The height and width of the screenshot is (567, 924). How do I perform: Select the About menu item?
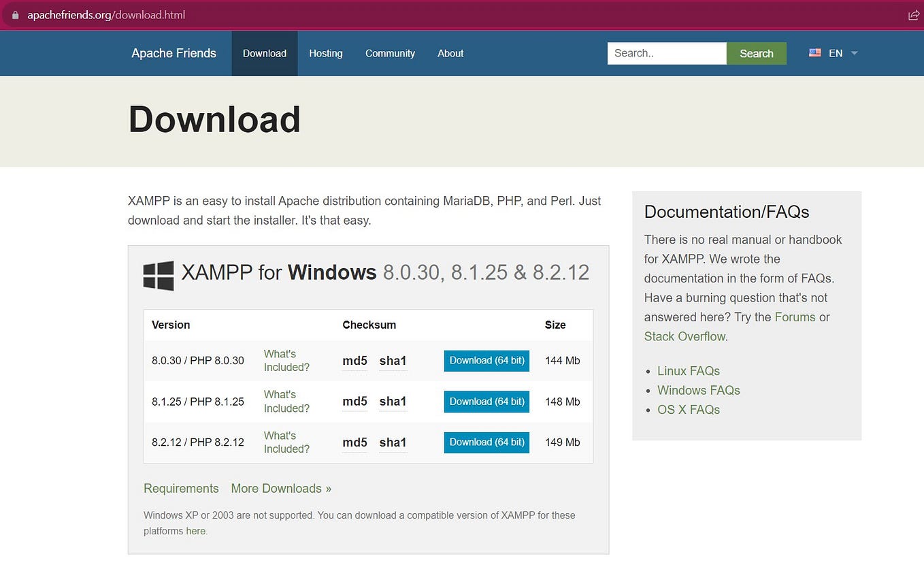click(x=450, y=53)
